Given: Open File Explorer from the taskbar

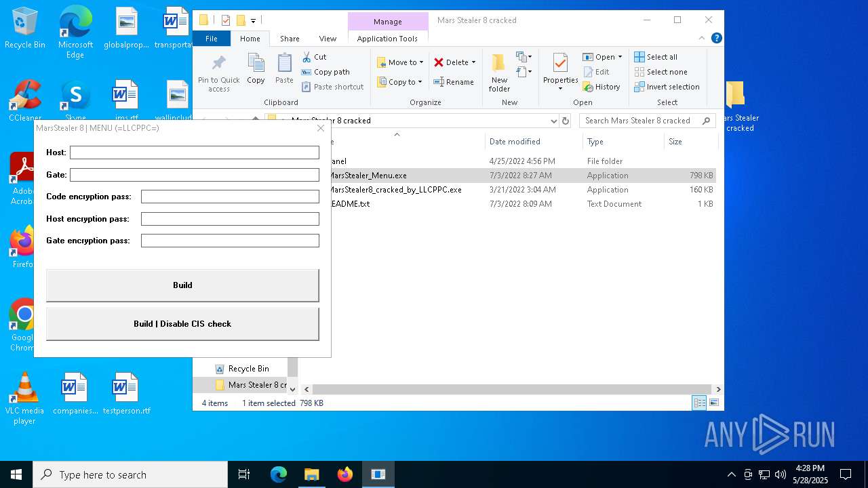Looking at the screenshot, I should [311, 474].
